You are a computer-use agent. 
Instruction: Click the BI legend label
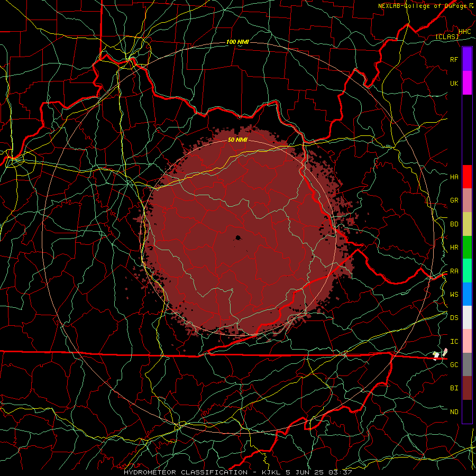pyautogui.click(x=454, y=388)
